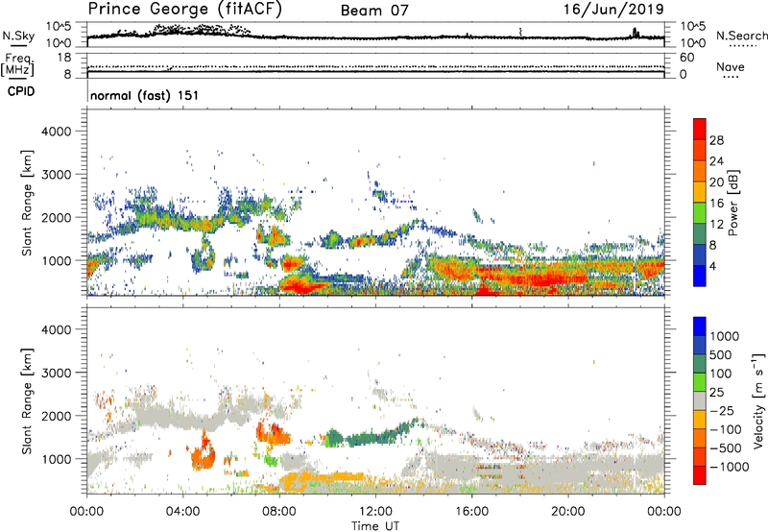Click the 'N.Search' legend label
The width and height of the screenshot is (768, 532).
[741, 36]
